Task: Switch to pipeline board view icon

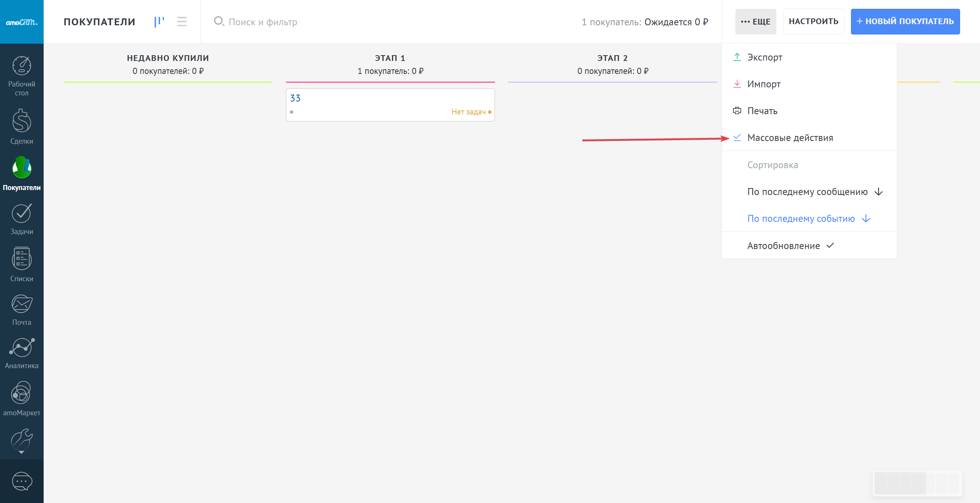Action: coord(159,21)
